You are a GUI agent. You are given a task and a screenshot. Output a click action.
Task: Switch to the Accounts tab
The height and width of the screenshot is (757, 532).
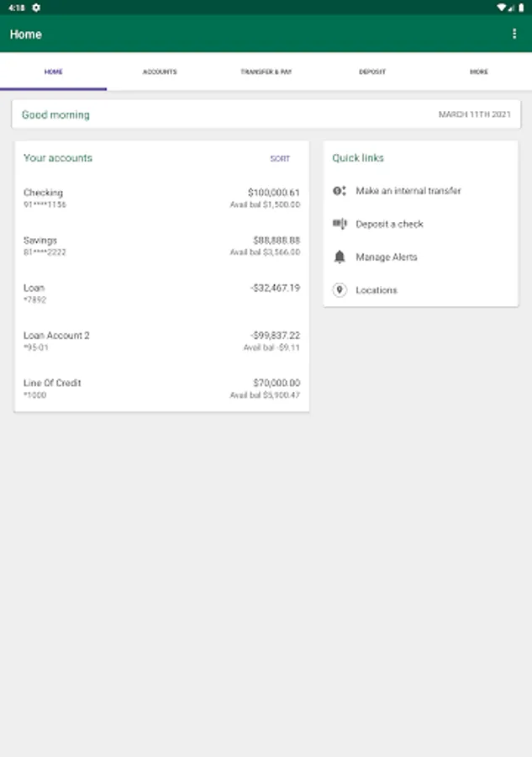160,72
